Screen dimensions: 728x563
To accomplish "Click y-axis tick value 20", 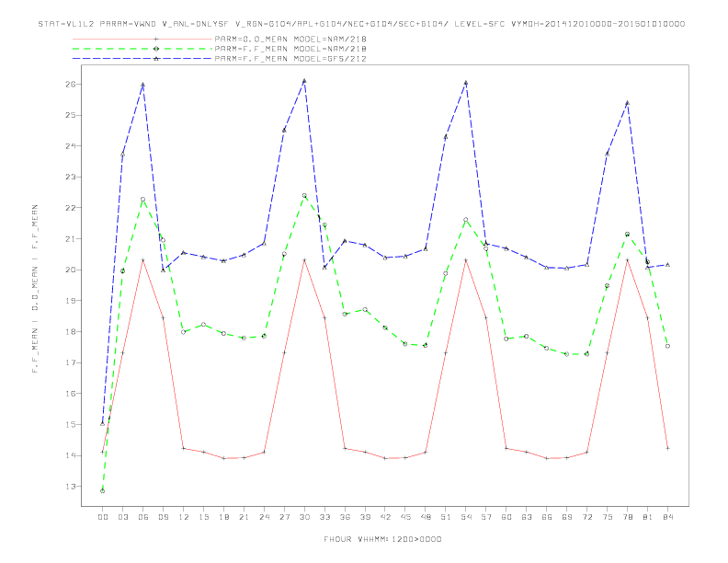I will pyautogui.click(x=71, y=270).
